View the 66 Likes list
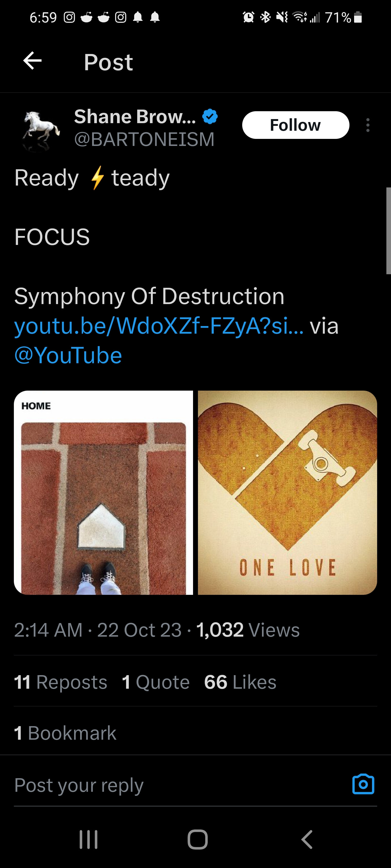 click(240, 682)
